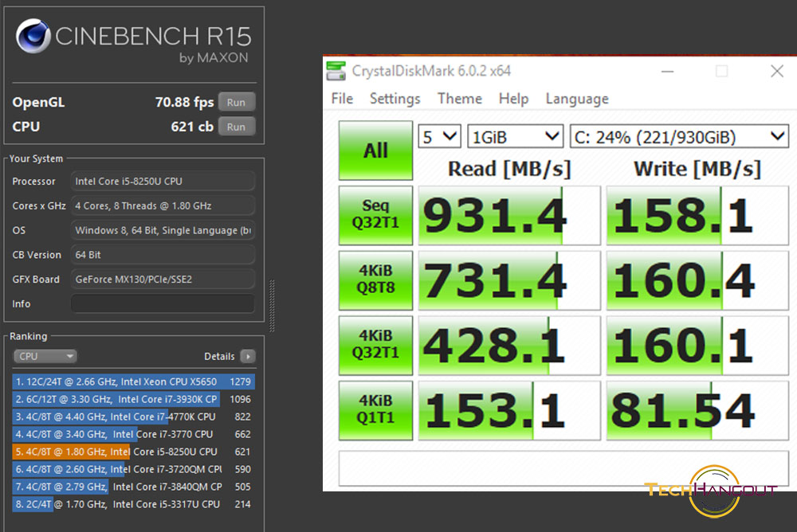Select highlighted ranking row Core i5-8250U
This screenshot has height=532, width=797.
pos(133,452)
